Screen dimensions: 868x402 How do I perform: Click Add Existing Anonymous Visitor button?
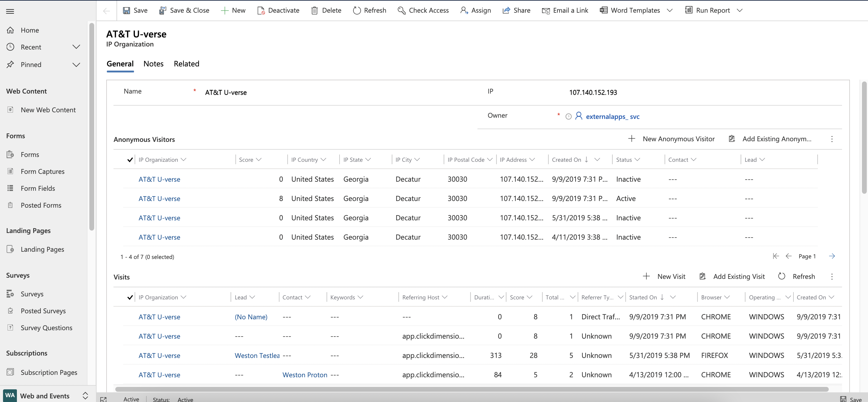[x=770, y=139]
